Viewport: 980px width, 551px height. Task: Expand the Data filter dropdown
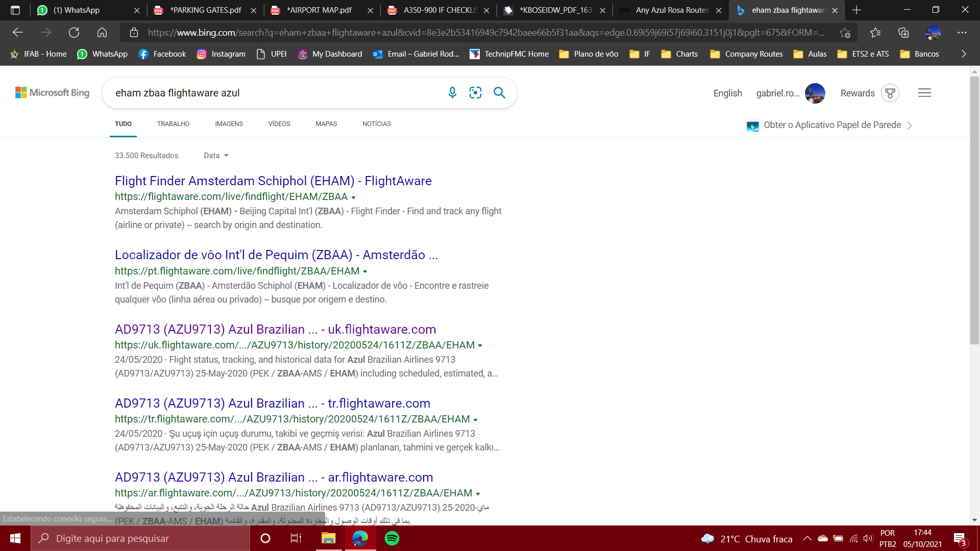tap(216, 156)
